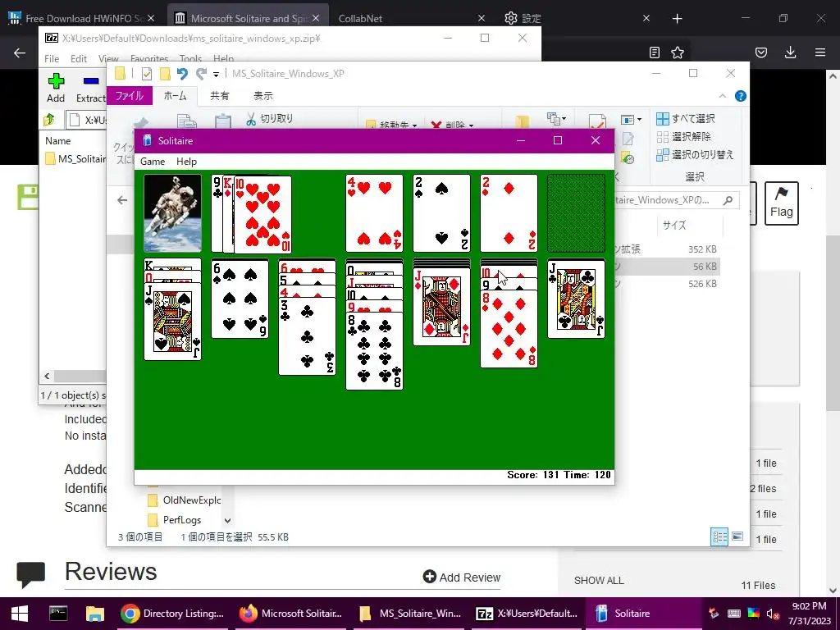
Task: Click 選択の切り替え in the ribbon
Action: [x=696, y=155]
